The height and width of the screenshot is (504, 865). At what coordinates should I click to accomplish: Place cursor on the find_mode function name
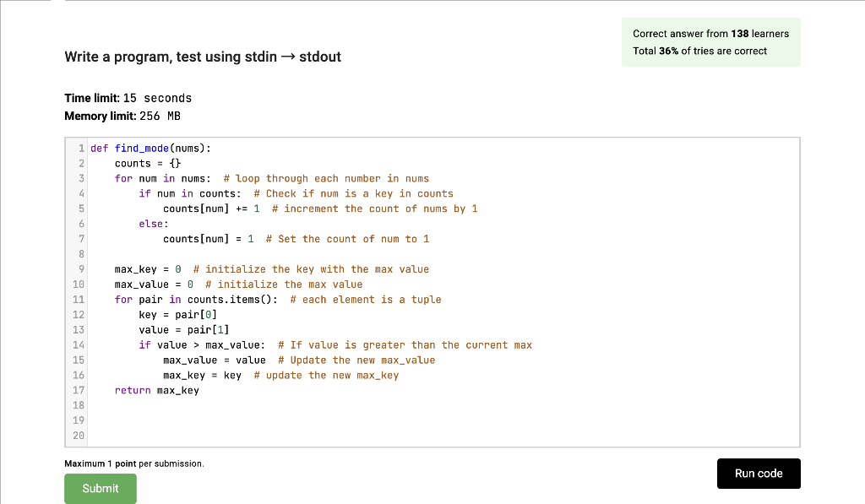[140, 148]
